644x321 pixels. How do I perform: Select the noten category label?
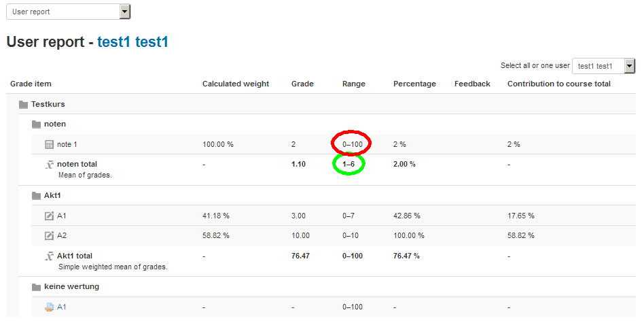point(55,124)
